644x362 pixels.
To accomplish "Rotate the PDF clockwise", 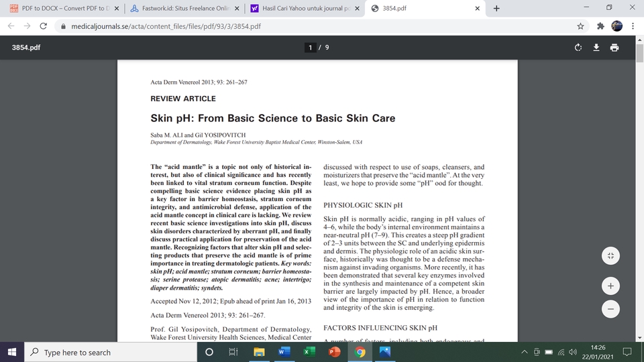I will pyautogui.click(x=578, y=48).
